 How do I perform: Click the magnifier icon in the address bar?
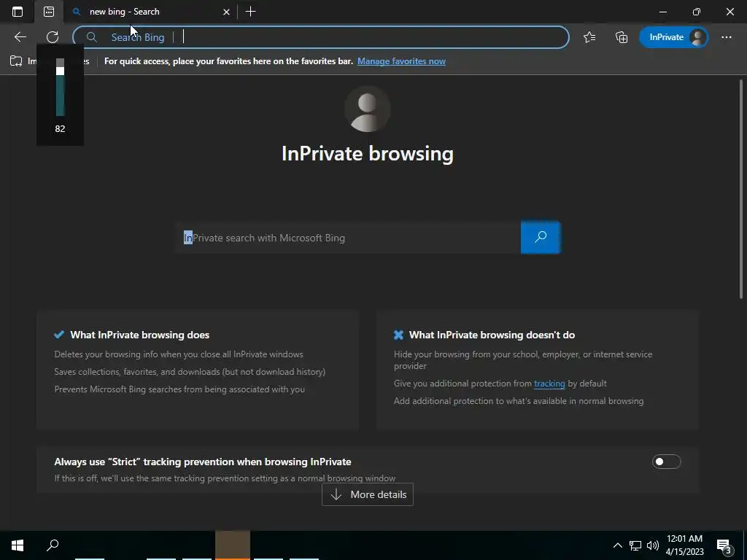coord(91,37)
